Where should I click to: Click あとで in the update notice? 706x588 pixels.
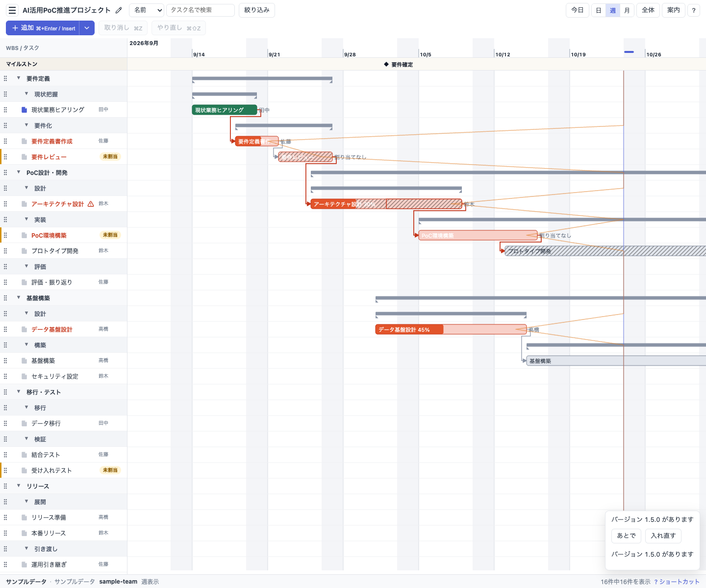(626, 536)
